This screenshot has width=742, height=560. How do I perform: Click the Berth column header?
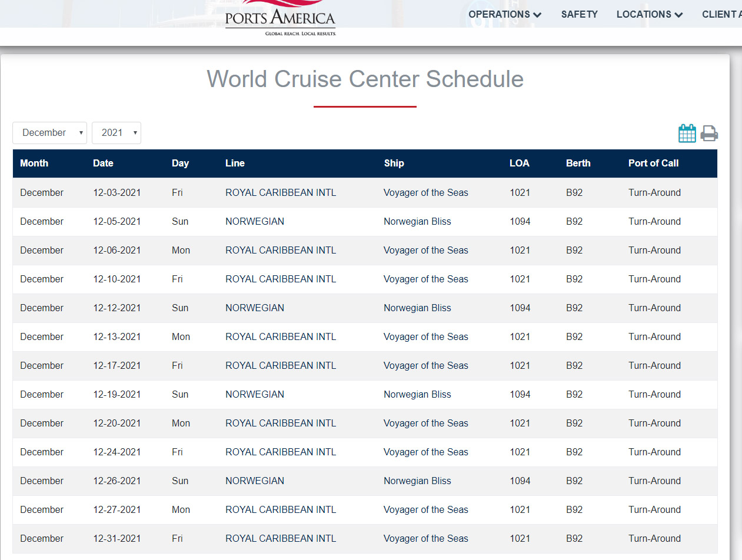[x=578, y=164]
